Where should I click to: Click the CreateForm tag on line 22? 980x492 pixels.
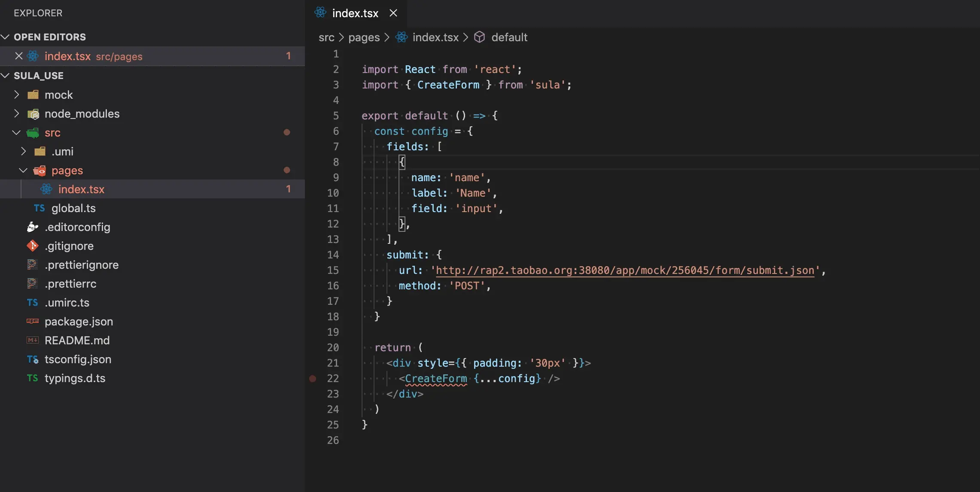click(x=435, y=379)
